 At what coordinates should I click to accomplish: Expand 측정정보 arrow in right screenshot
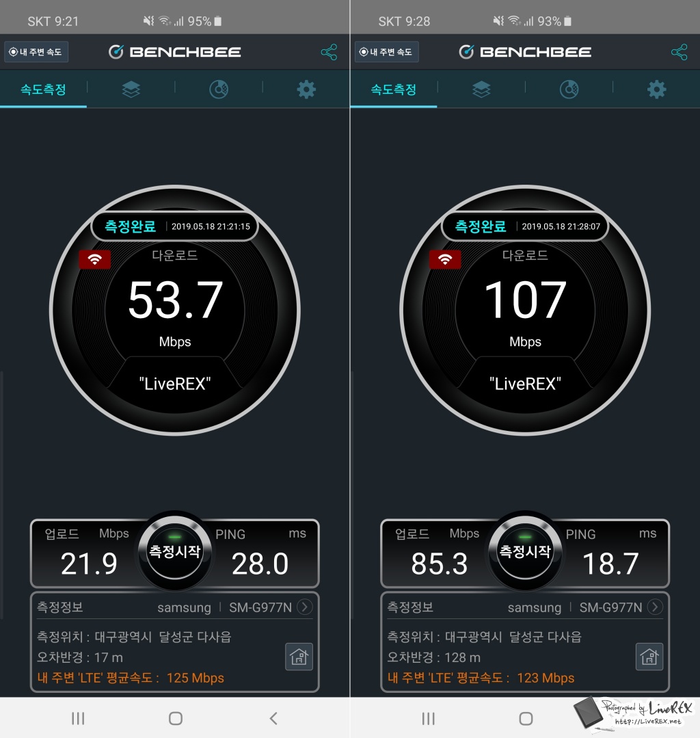(x=656, y=607)
